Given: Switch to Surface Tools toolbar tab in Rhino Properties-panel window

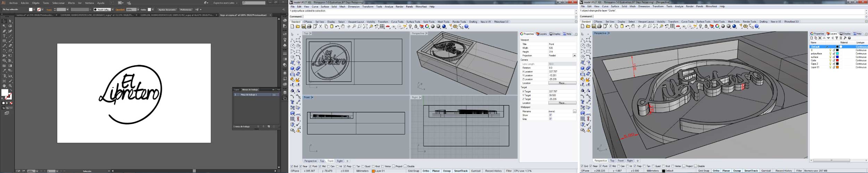Looking at the screenshot, I should coord(413,22).
